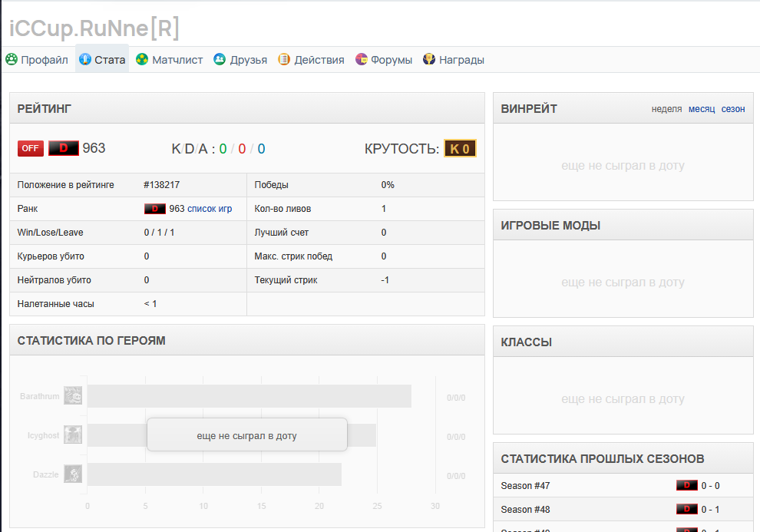
Task: Click the Season #48 D rank badge
Action: coord(687,509)
